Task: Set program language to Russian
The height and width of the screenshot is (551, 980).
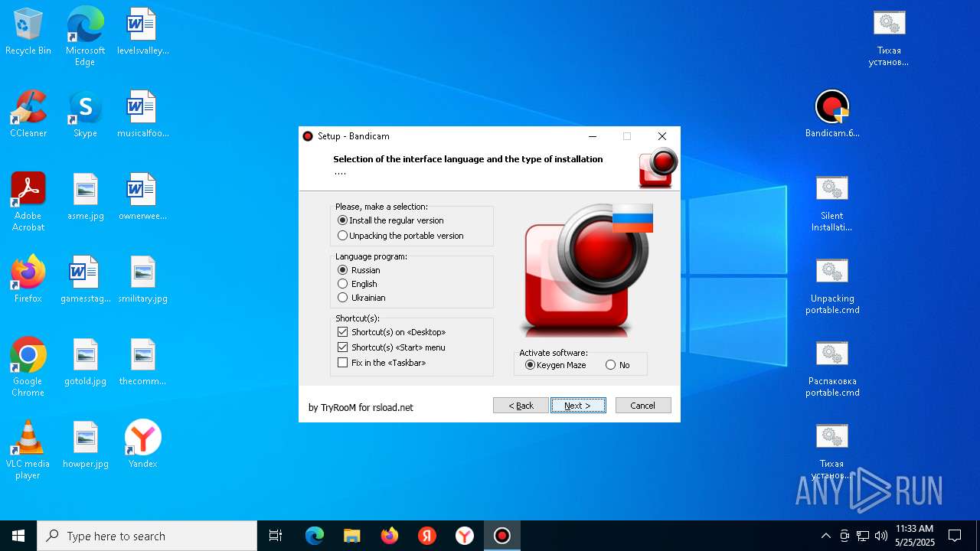Action: [x=359, y=270]
